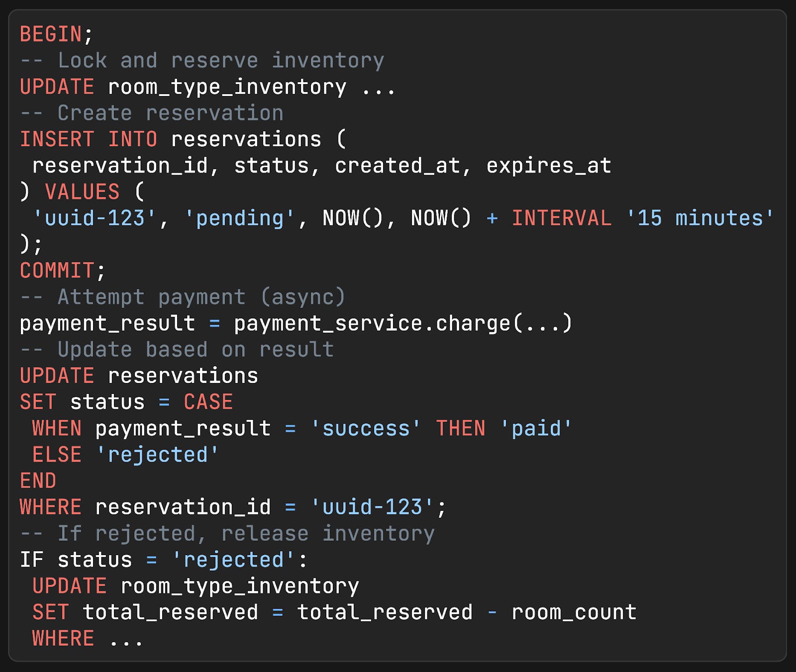Click the ') VALUES (' line
Viewport: 796px width, 672px height.
[82, 192]
